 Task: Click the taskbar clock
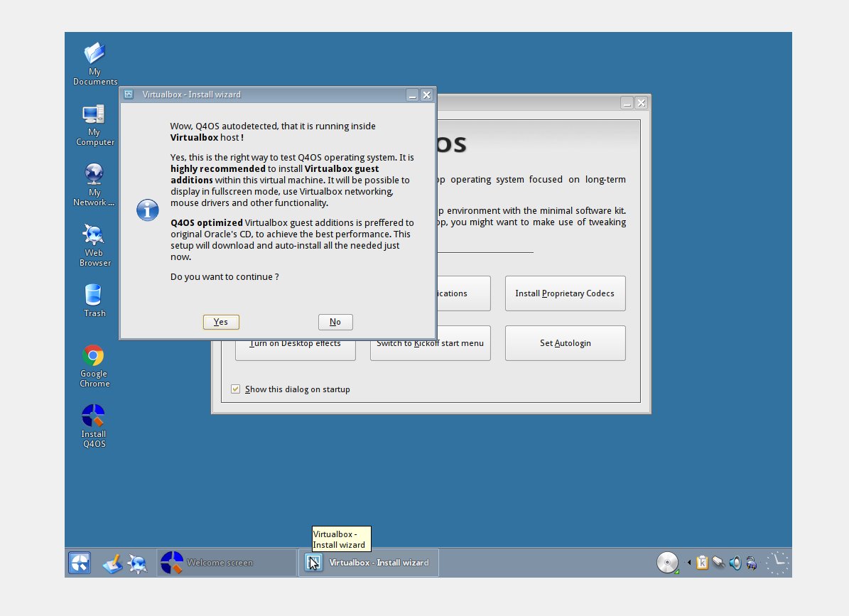(x=777, y=563)
